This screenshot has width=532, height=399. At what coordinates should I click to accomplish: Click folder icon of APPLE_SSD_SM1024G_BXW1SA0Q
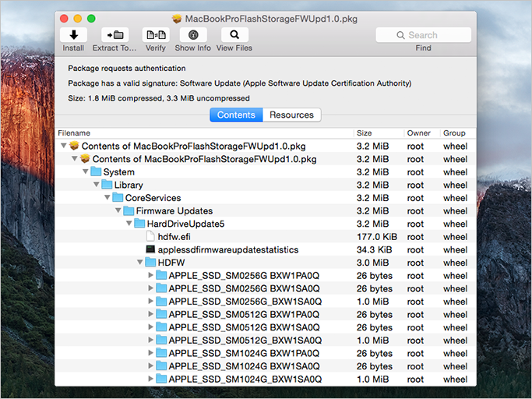(x=161, y=379)
